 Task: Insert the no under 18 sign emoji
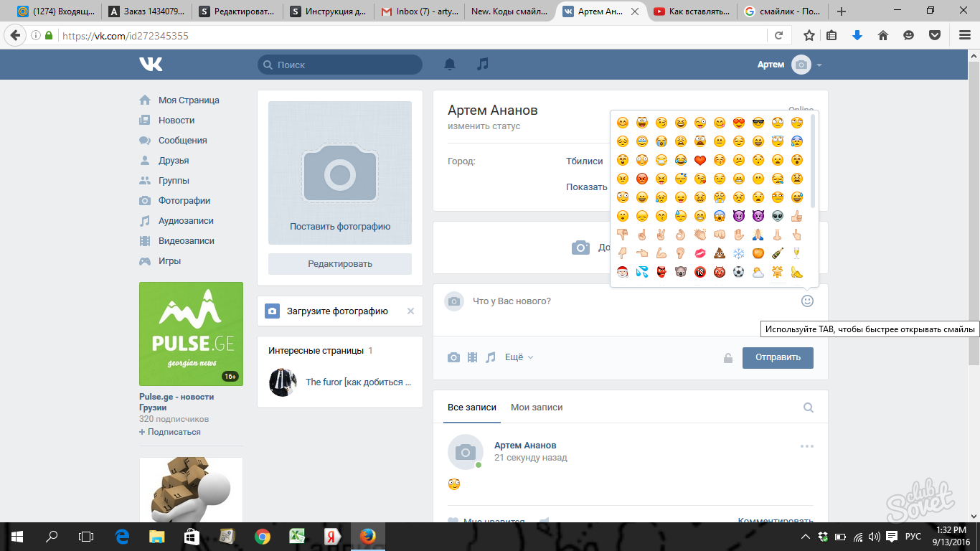(700, 272)
